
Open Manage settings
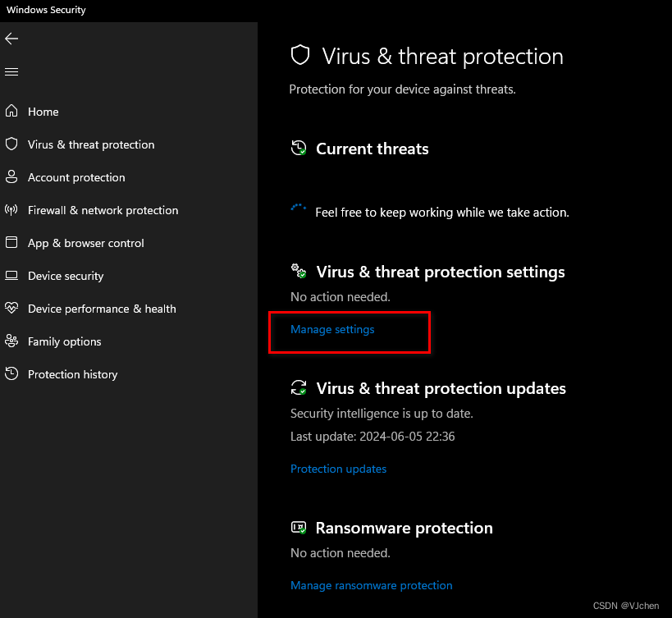point(332,329)
